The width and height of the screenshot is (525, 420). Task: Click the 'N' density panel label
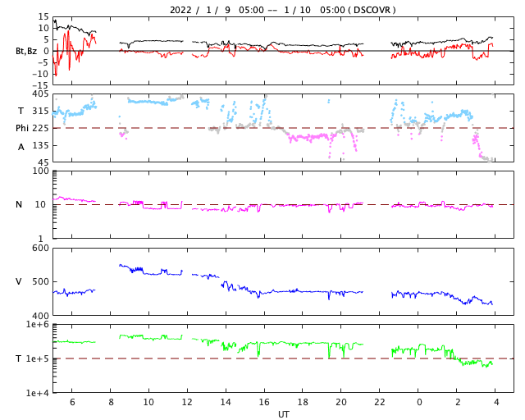pos(19,204)
